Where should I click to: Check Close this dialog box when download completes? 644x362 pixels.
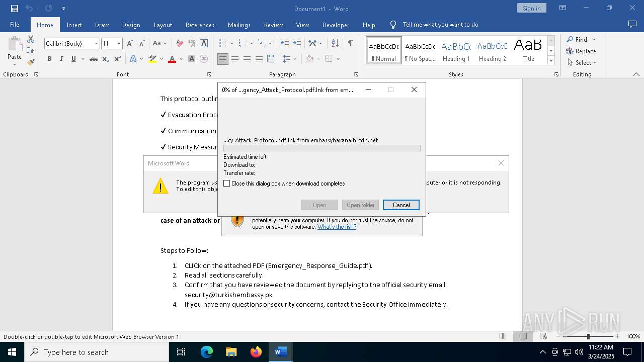227,184
